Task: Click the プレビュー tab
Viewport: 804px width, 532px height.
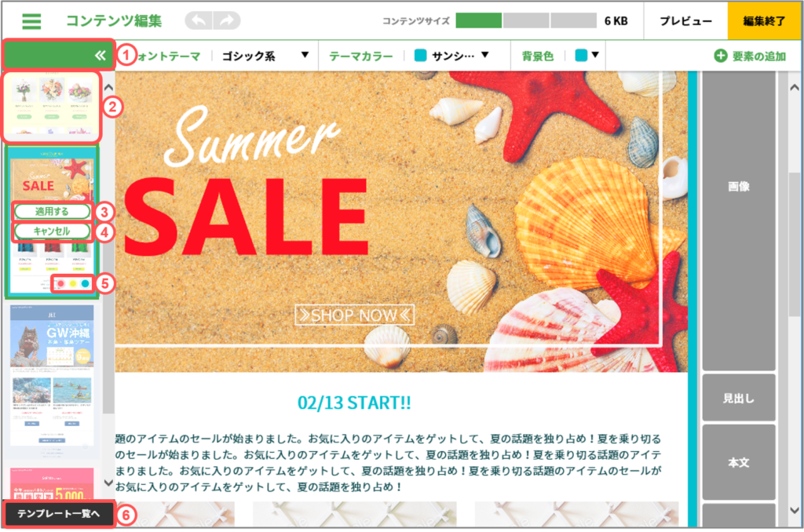Action: [685, 21]
